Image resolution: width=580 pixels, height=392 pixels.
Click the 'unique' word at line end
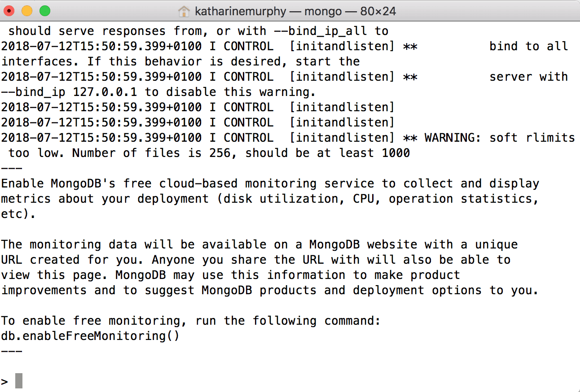[496, 245]
